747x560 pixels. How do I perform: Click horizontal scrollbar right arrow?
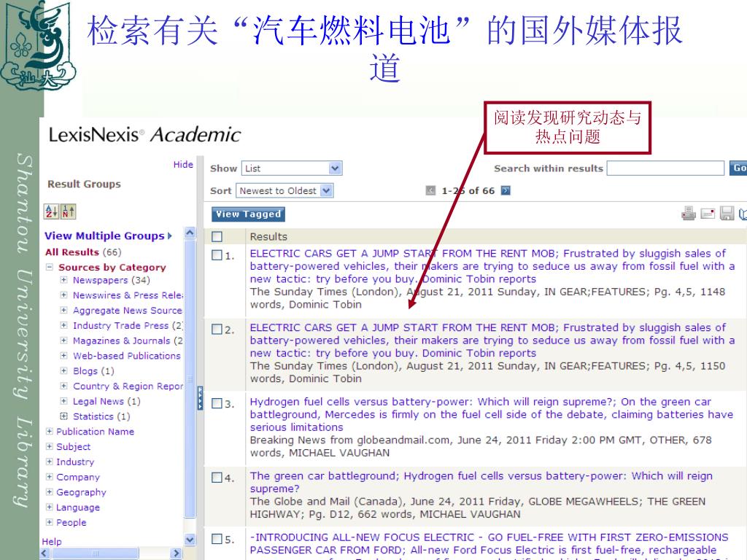click(x=177, y=553)
